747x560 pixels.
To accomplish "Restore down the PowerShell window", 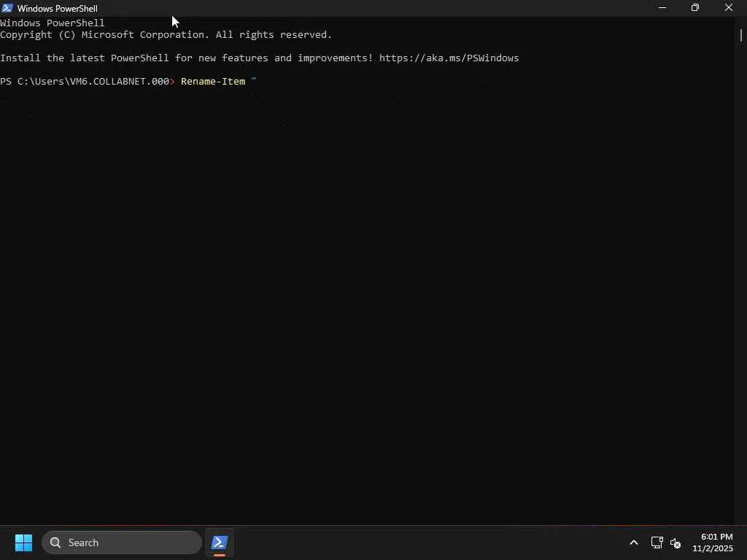I will click(695, 7).
